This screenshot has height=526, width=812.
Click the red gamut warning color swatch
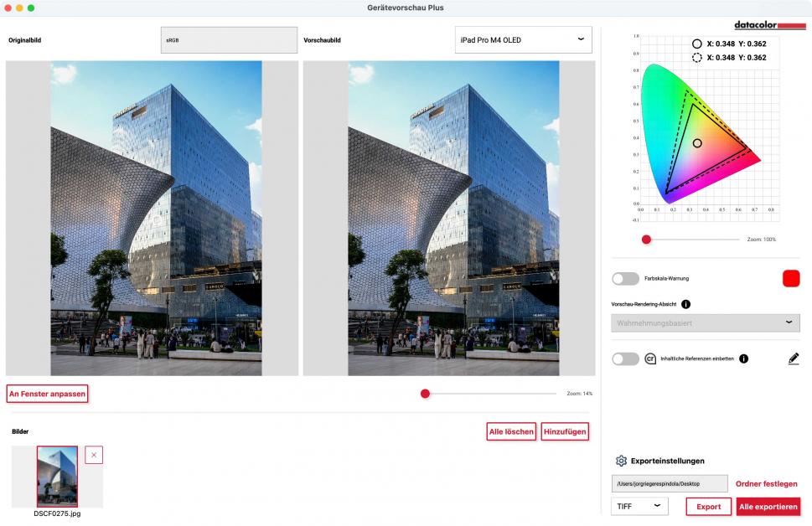[x=791, y=279]
